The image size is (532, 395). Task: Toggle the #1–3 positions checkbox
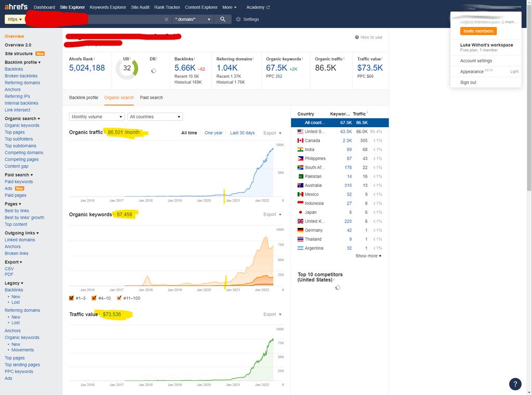[71, 298]
